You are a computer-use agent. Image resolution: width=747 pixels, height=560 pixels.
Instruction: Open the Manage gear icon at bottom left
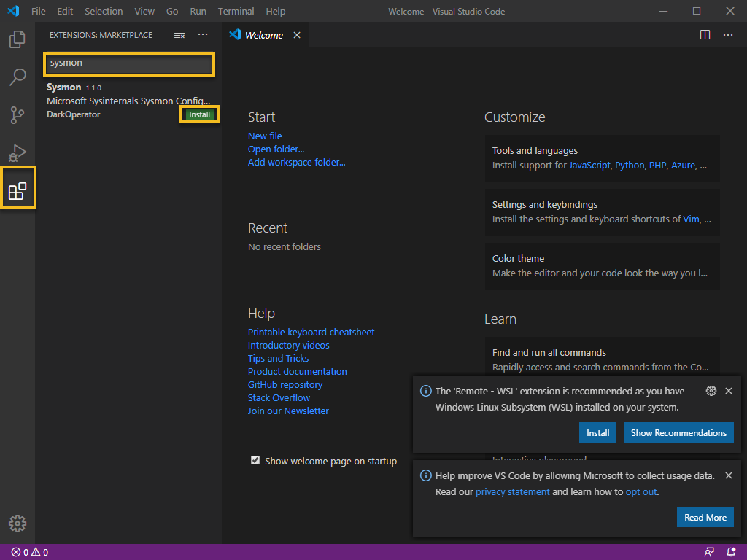(18, 524)
